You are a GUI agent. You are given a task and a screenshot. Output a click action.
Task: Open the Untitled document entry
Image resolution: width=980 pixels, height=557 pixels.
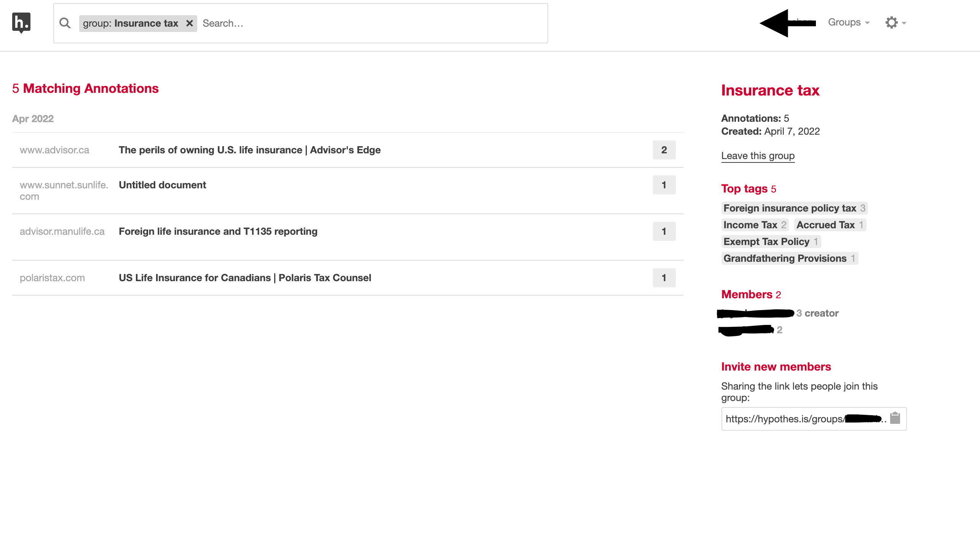162,185
